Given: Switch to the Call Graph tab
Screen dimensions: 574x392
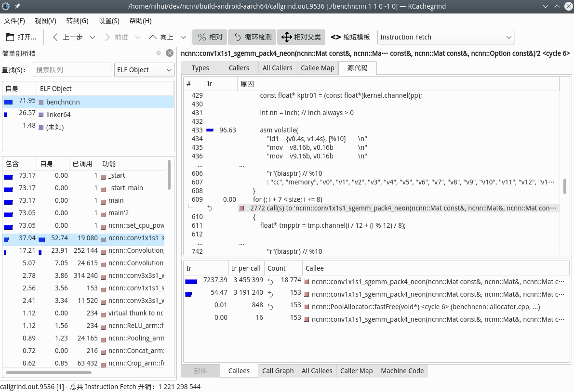Looking at the screenshot, I should pos(278,371).
